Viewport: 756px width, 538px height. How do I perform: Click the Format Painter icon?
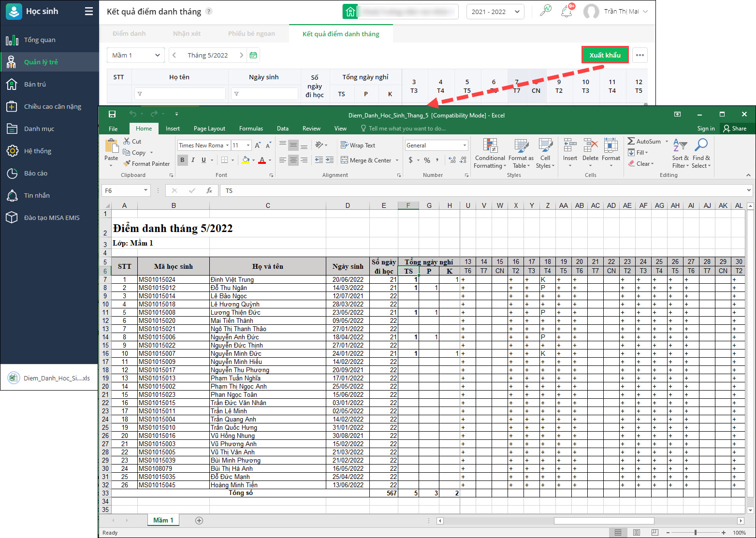coord(127,164)
